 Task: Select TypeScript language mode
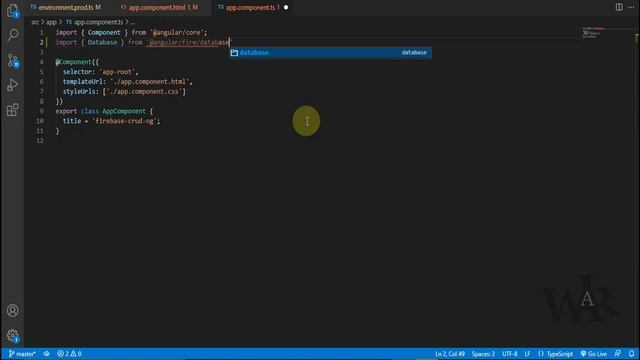(556, 354)
